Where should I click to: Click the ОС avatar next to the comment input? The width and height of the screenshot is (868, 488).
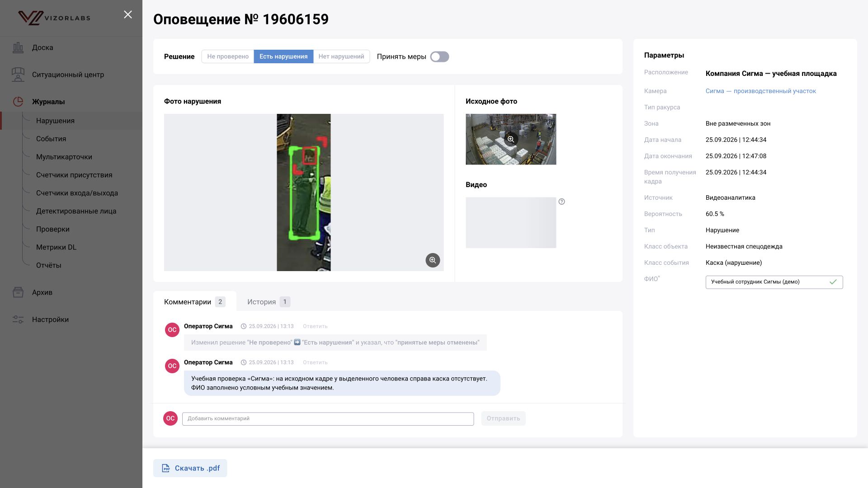pyautogui.click(x=170, y=418)
